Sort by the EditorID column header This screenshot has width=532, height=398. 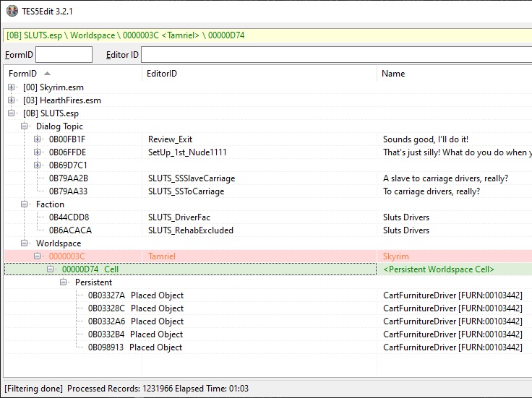(x=259, y=74)
